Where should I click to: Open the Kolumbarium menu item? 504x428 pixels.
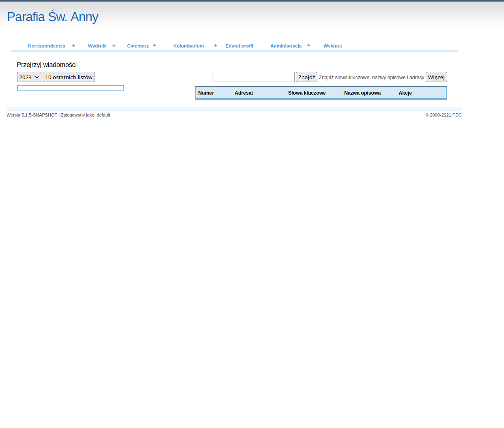click(x=188, y=46)
